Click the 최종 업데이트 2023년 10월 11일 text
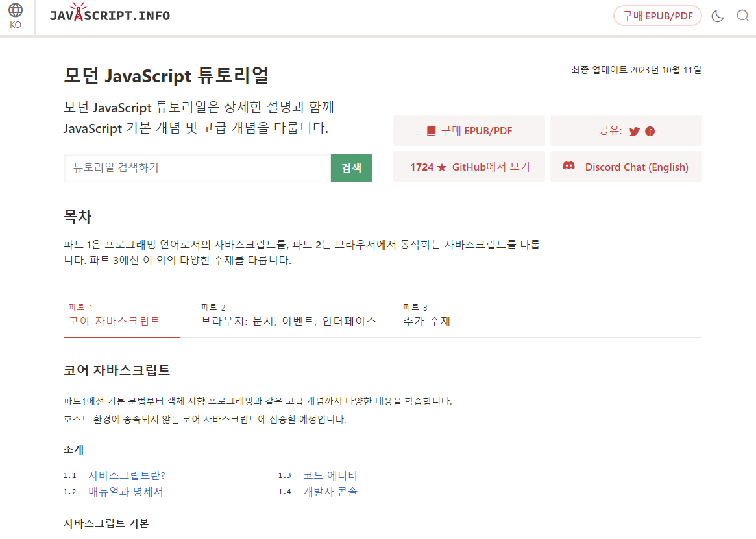The image size is (756, 539). coord(636,71)
